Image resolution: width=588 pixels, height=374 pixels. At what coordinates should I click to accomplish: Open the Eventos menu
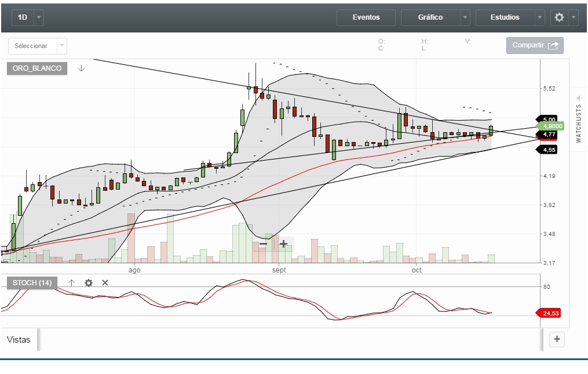coord(366,17)
